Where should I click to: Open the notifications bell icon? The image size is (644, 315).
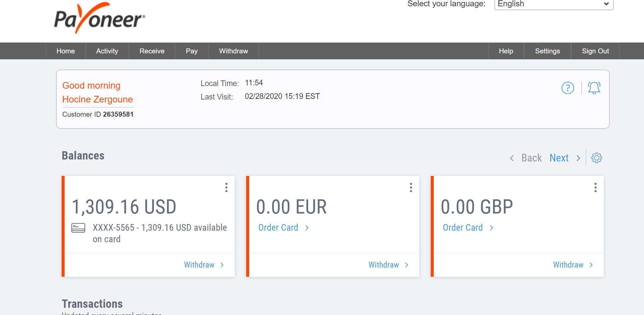coord(594,88)
